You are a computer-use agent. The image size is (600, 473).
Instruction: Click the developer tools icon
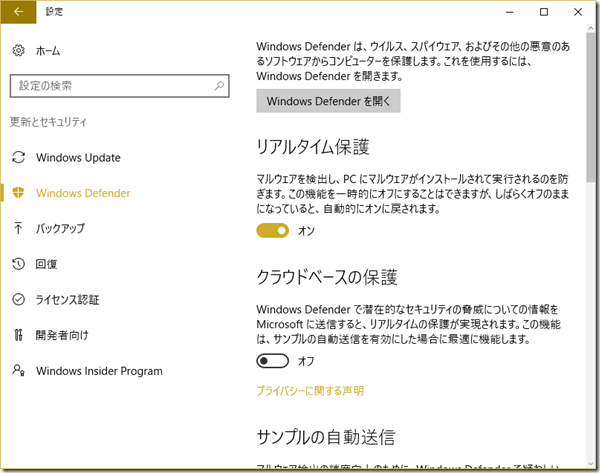coord(18,335)
